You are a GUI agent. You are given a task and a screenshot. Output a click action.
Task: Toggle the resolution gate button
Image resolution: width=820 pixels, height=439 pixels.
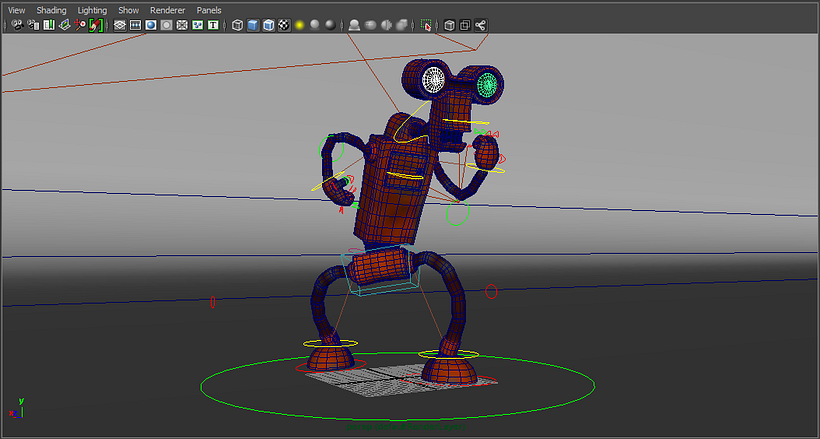tap(151, 25)
